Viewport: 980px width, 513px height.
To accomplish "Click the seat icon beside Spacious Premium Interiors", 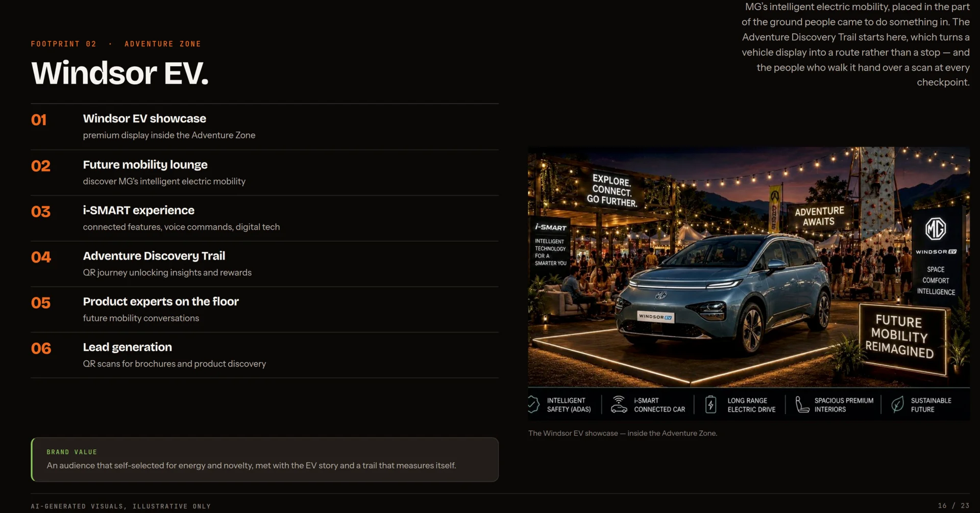I will coord(802,404).
